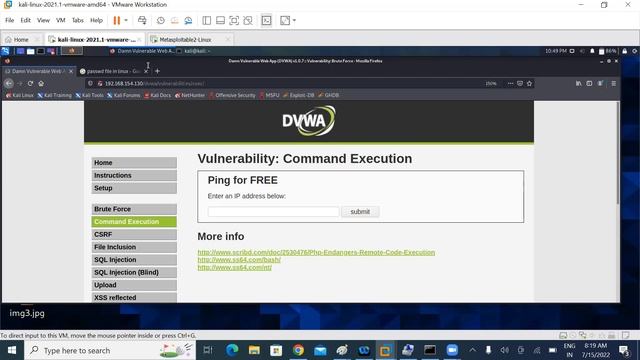640x360 pixels.
Task: Go to Firefox home page icon
Action: 41,83
